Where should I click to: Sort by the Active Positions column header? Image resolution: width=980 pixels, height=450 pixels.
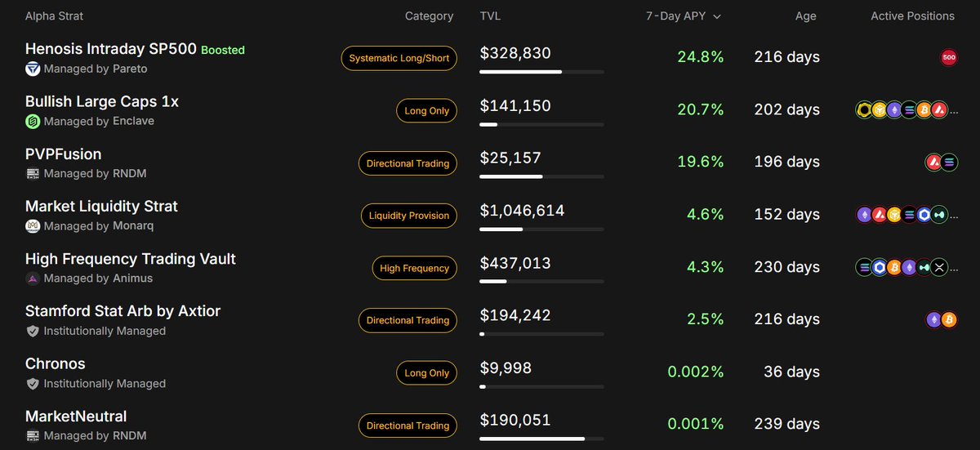click(x=912, y=16)
